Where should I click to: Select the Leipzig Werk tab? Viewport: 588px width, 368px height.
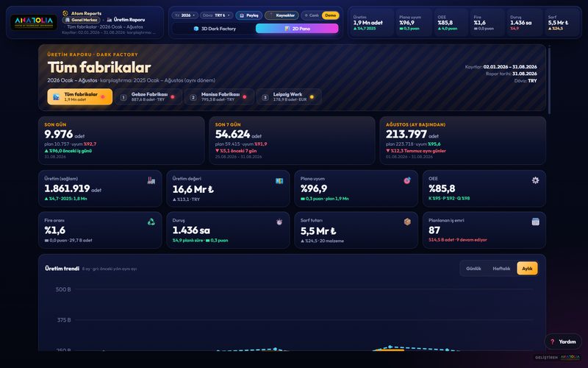click(289, 97)
